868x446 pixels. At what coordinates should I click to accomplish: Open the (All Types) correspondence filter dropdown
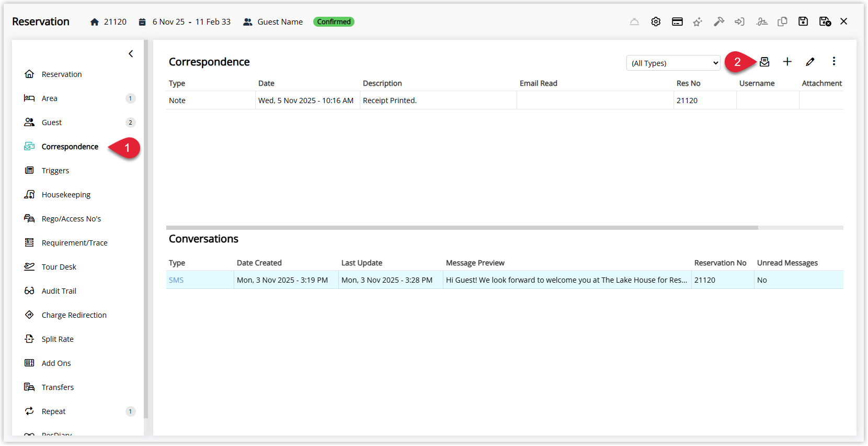[x=673, y=63]
